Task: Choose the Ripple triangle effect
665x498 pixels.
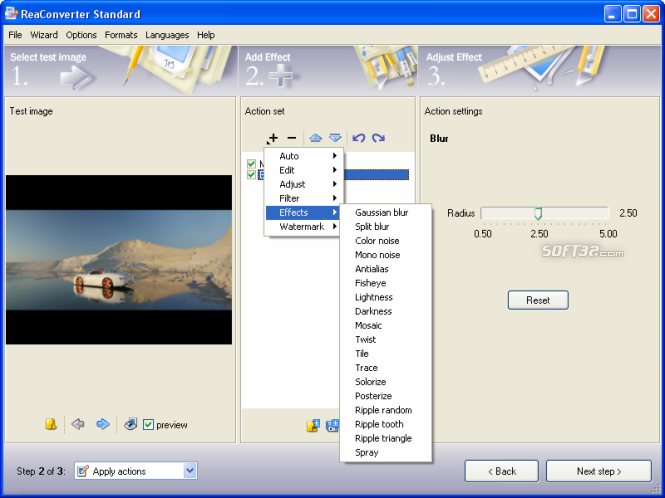Action: click(386, 438)
